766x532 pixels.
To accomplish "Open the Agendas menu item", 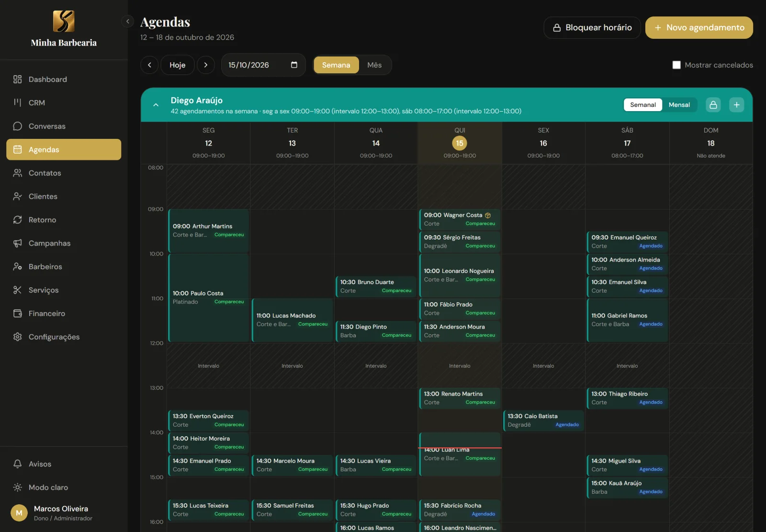I will pyautogui.click(x=64, y=150).
